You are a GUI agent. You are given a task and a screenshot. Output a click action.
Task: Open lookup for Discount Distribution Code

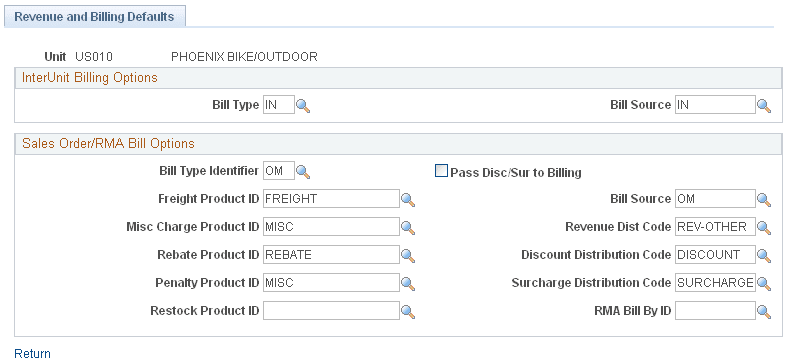pos(764,256)
